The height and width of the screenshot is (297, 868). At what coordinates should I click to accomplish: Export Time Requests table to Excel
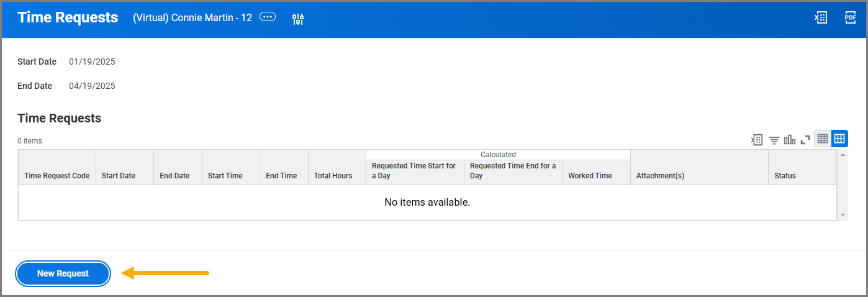tap(757, 140)
